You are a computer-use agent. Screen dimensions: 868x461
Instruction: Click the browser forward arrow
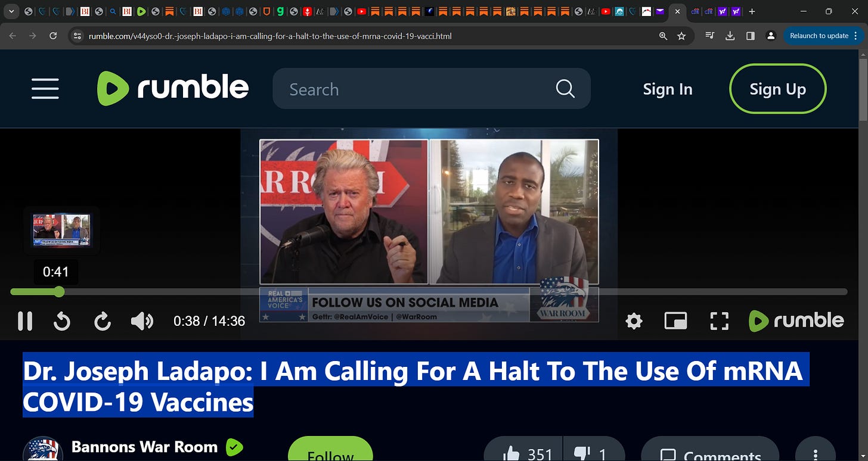33,36
